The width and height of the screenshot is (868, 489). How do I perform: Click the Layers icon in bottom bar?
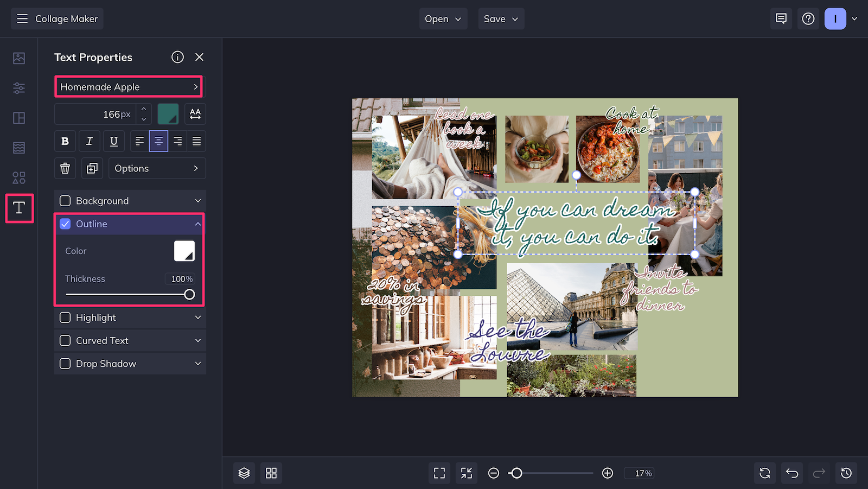click(x=244, y=473)
